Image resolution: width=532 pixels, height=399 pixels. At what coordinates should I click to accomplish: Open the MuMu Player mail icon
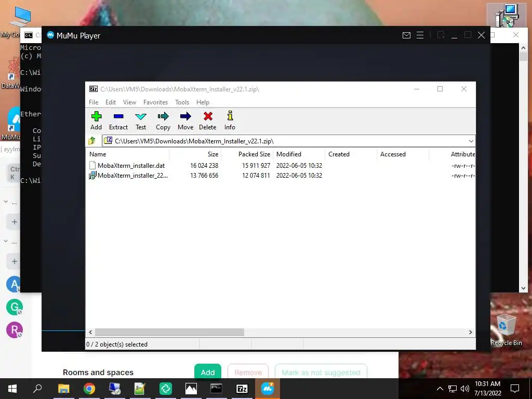(406, 35)
